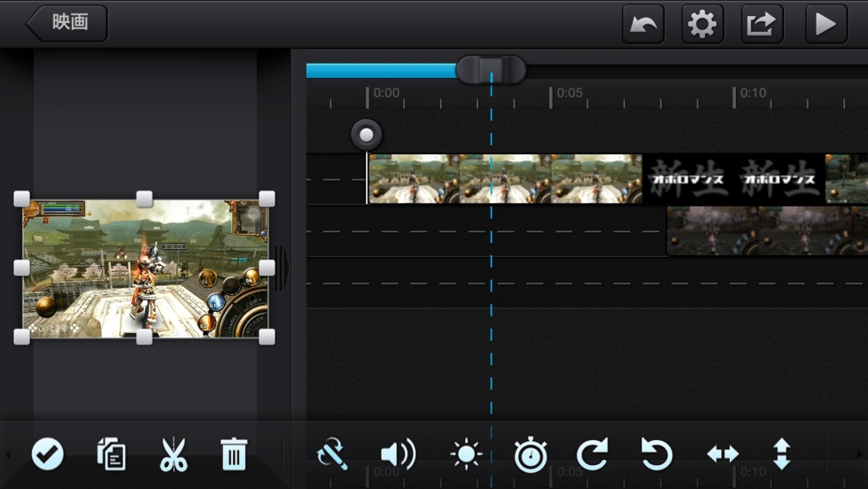
Task: Click the 0:05 mark on the time ruler
Action: 570,92
